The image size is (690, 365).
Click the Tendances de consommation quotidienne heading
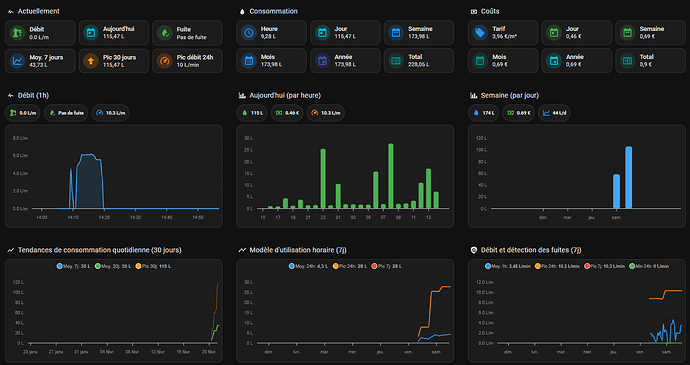[x=99, y=250]
